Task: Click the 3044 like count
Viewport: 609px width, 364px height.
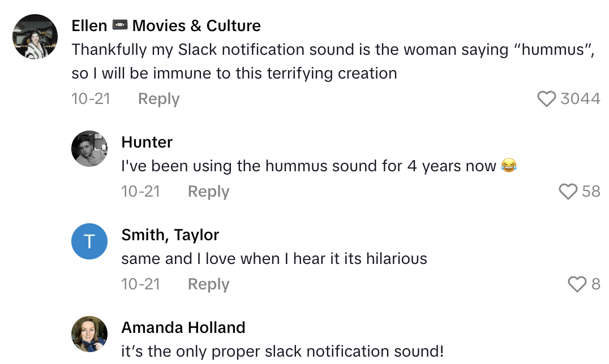Action: coord(580,99)
